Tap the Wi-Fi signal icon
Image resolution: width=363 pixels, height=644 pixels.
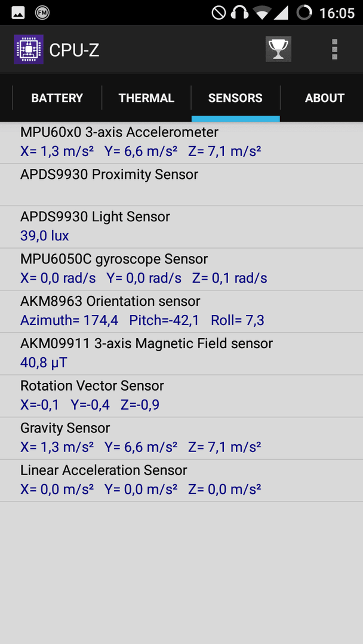262,13
